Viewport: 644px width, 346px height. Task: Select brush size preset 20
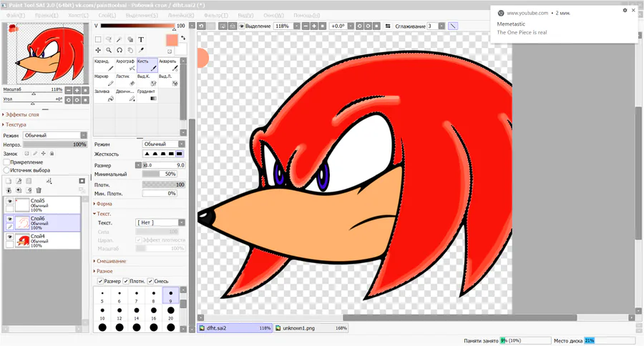click(x=170, y=312)
